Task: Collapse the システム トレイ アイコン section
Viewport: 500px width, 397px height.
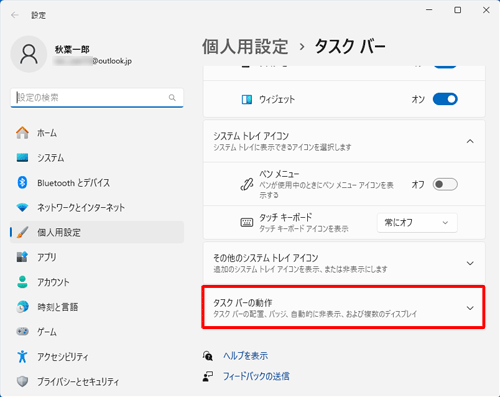Action: click(x=470, y=141)
